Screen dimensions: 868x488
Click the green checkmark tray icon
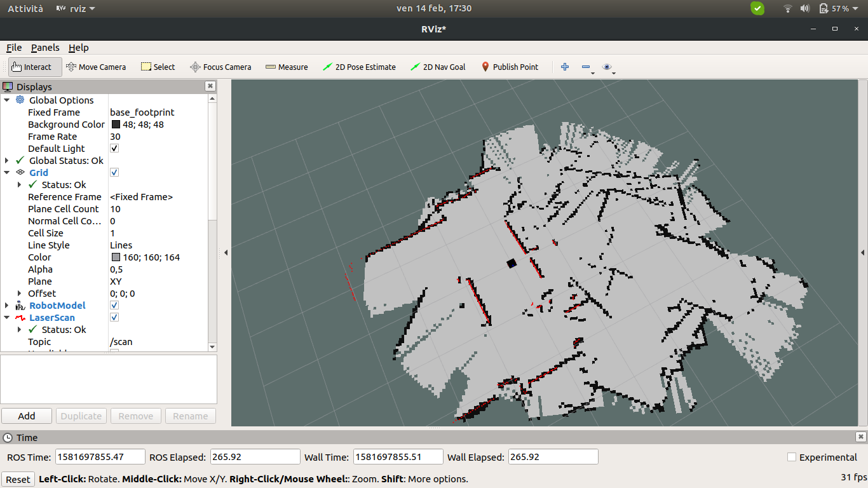pyautogui.click(x=757, y=8)
